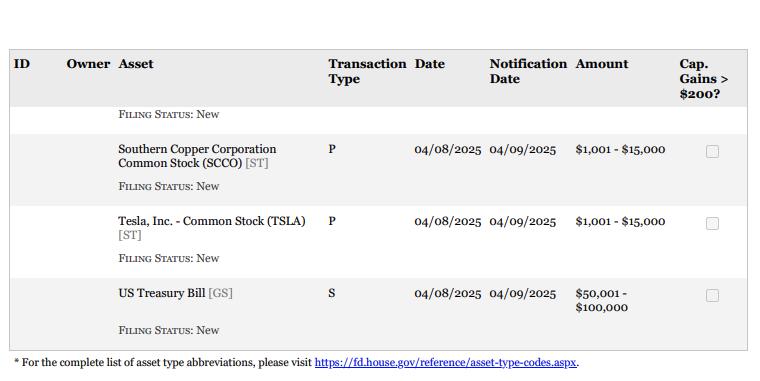Toggle Cap. Gains checkbox for Tesla row
The height and width of the screenshot is (381, 760).
tap(712, 223)
